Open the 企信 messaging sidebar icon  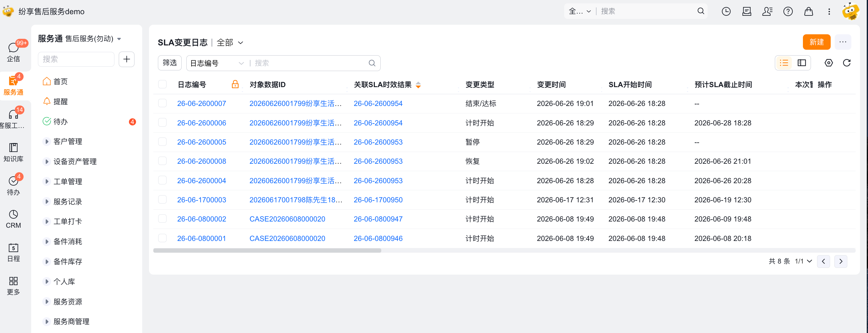coord(14,52)
